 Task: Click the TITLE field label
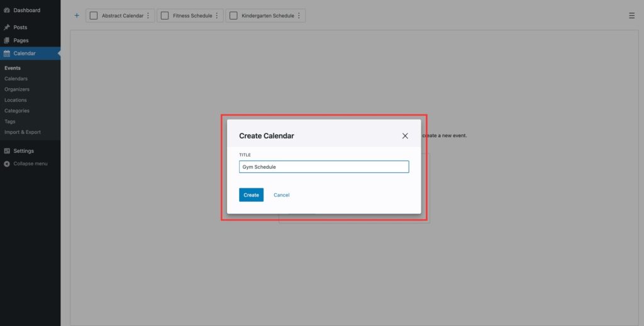coord(245,155)
